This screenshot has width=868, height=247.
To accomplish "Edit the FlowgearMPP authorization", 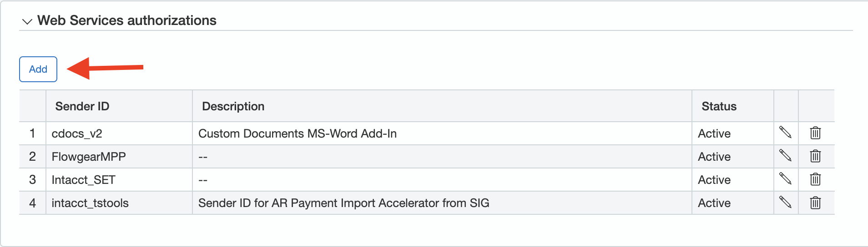I will (785, 156).
